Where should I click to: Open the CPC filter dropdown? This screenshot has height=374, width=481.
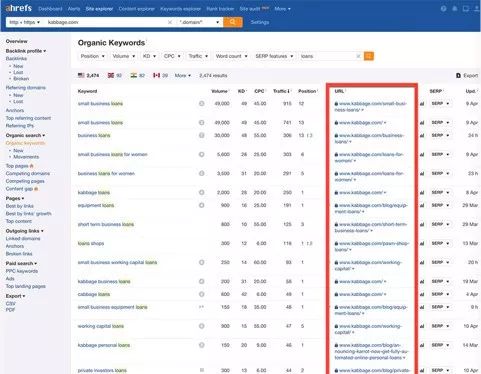[x=172, y=56]
